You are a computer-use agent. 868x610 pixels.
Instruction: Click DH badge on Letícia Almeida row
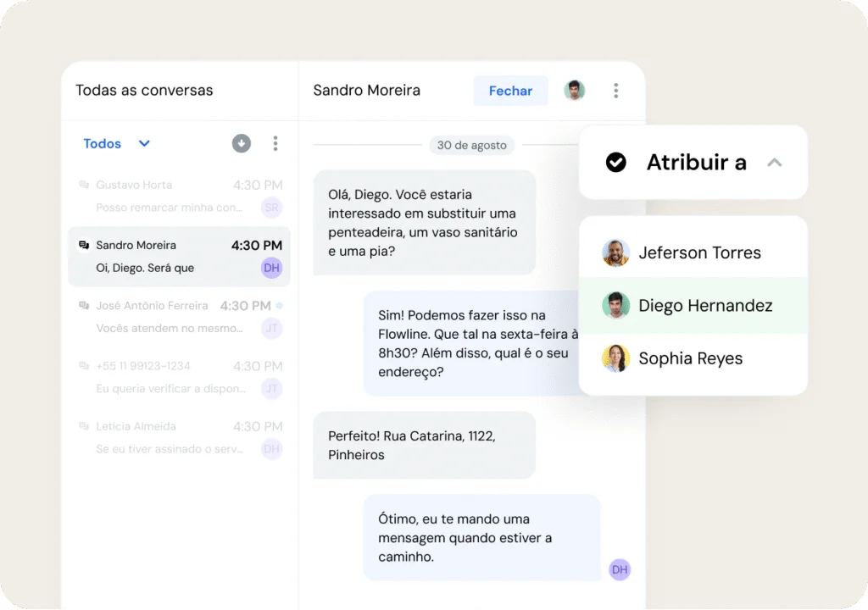[272, 449]
